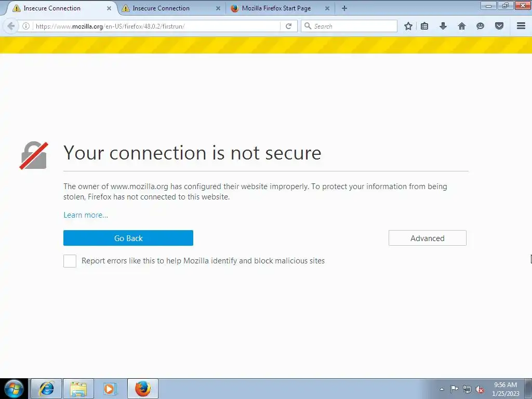
Task: Open the network tray icon
Action: 467,389
